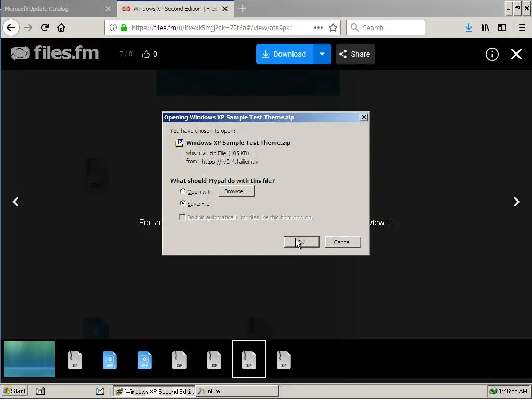Go to next file with right chevron
The width and height of the screenshot is (532, 399).
coord(516,202)
